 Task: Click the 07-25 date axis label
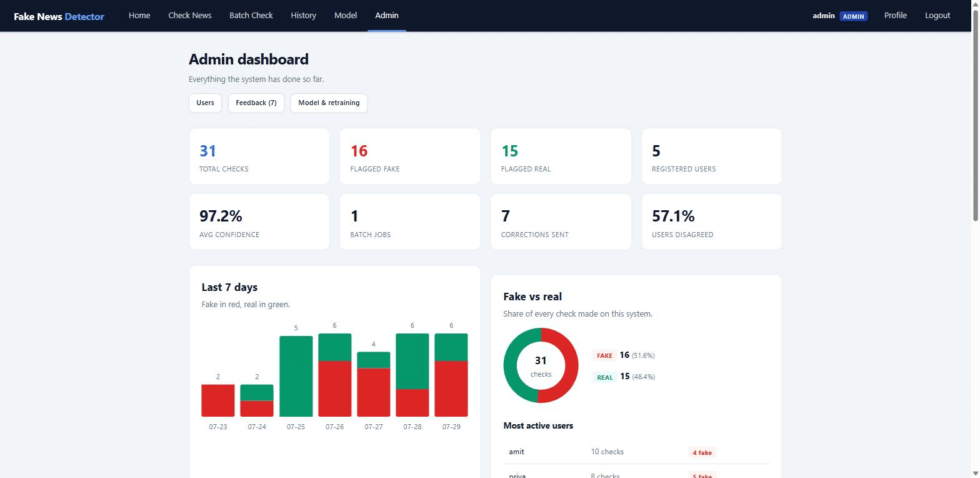point(296,427)
